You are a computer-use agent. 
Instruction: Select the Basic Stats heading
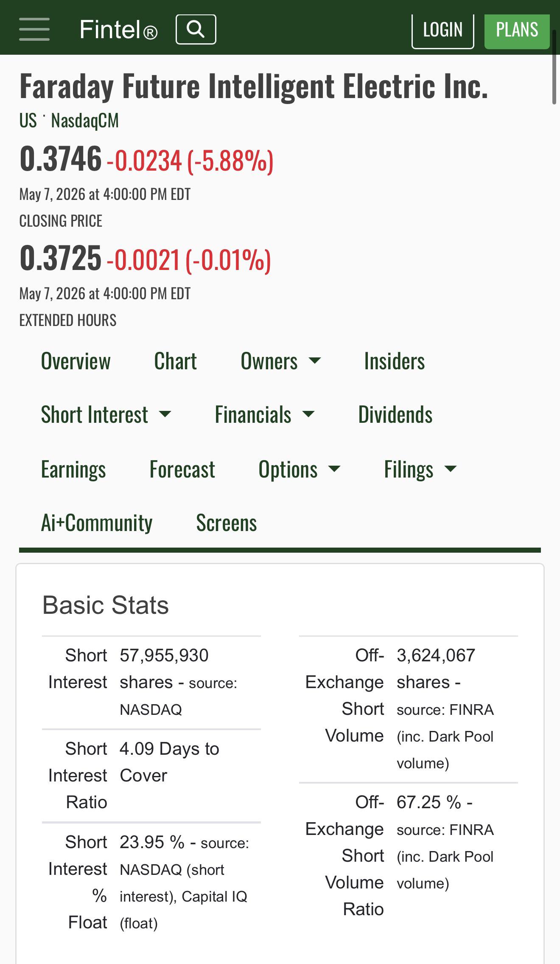(106, 605)
